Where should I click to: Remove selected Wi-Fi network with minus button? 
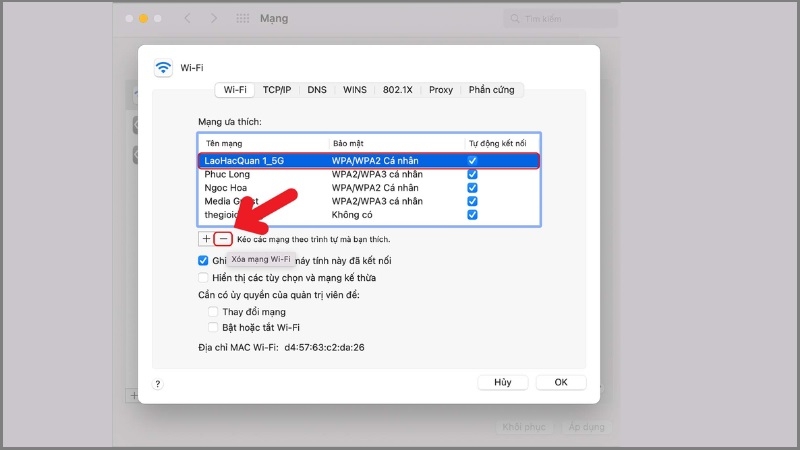[x=223, y=238]
